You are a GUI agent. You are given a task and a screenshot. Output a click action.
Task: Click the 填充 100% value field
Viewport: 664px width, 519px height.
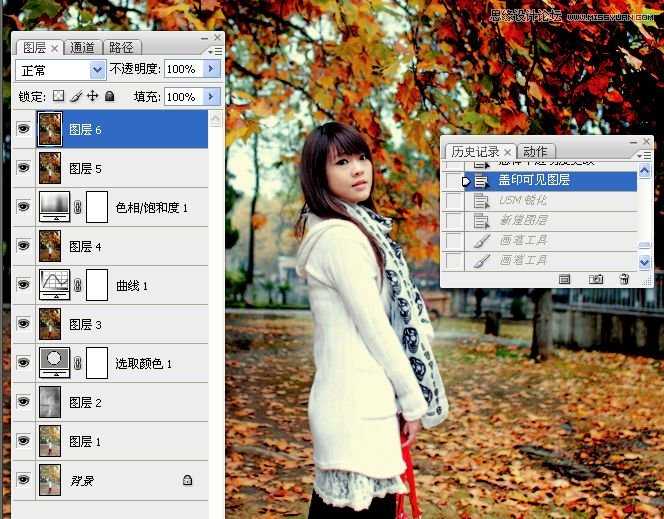coord(184,97)
